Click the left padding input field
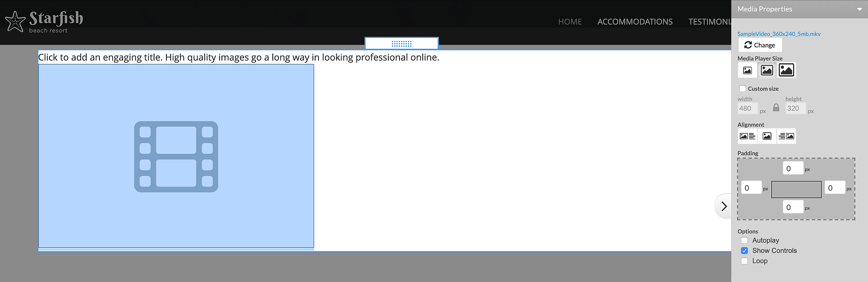Image resolution: width=868 pixels, height=282 pixels. tap(751, 188)
